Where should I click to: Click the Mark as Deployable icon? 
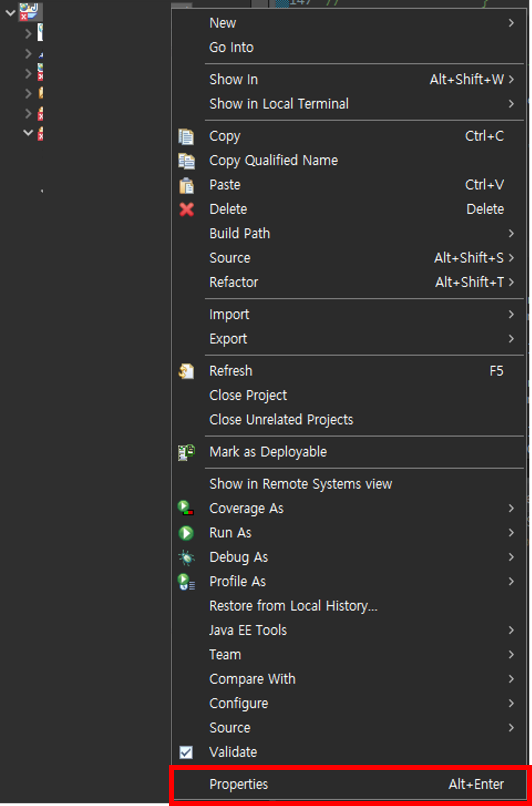tap(186, 452)
